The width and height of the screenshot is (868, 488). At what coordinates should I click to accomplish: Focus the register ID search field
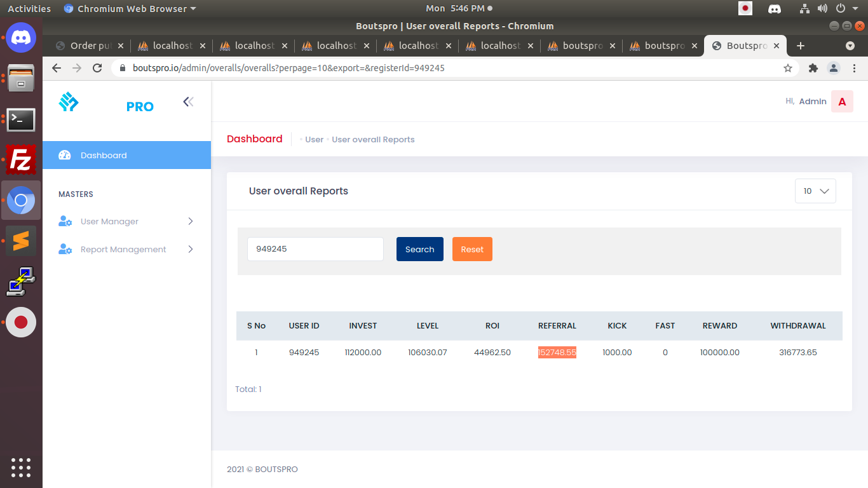(315, 249)
